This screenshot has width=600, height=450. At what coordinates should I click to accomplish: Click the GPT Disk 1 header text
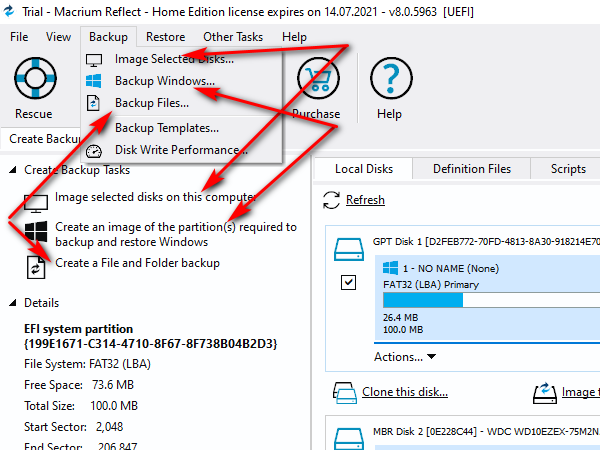click(486, 242)
